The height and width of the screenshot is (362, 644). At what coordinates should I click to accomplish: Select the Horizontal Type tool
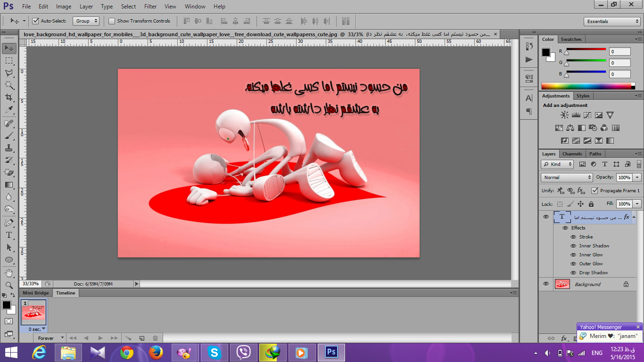point(9,235)
